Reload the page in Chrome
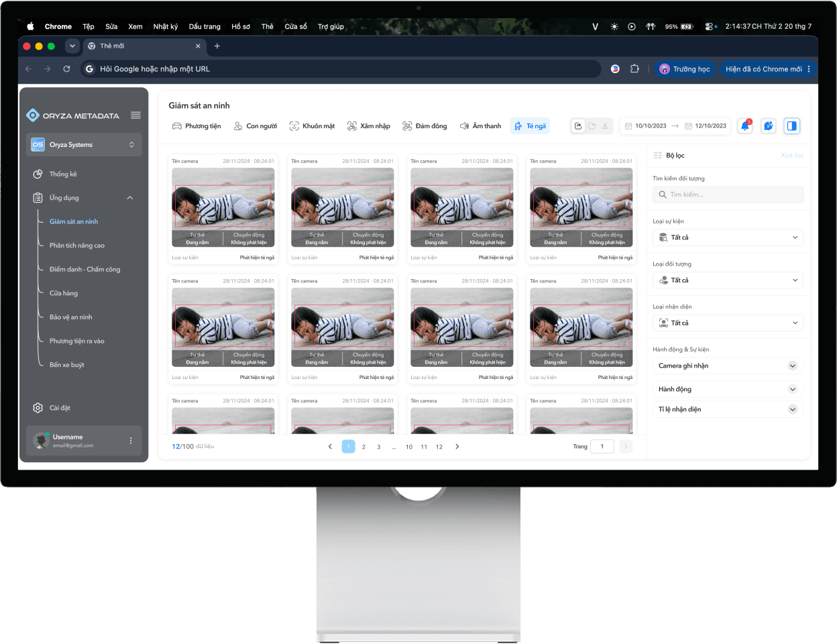The width and height of the screenshot is (837, 644). point(66,69)
